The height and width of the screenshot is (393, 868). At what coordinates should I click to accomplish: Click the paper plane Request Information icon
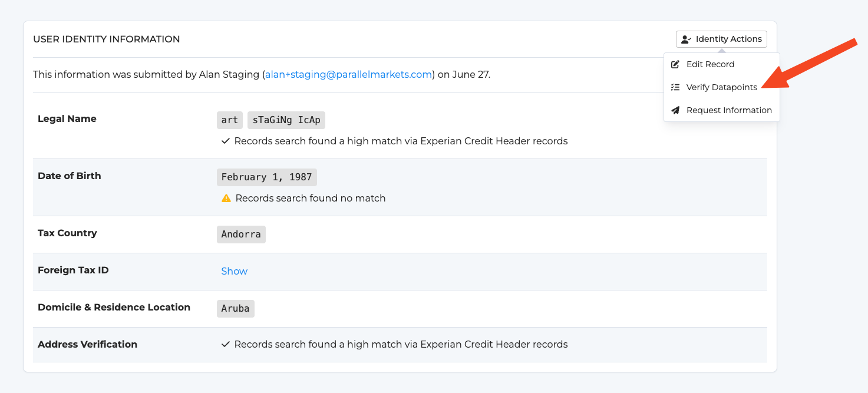675,110
